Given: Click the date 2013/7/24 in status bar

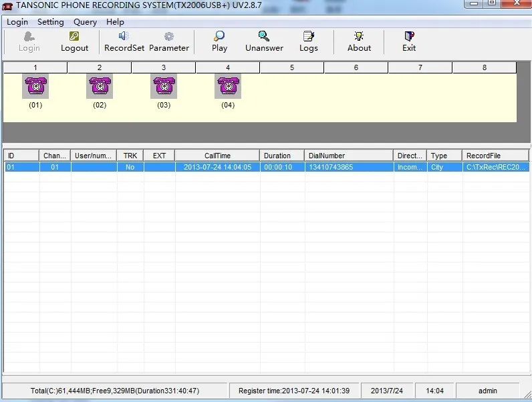Looking at the screenshot, I should tap(387, 391).
